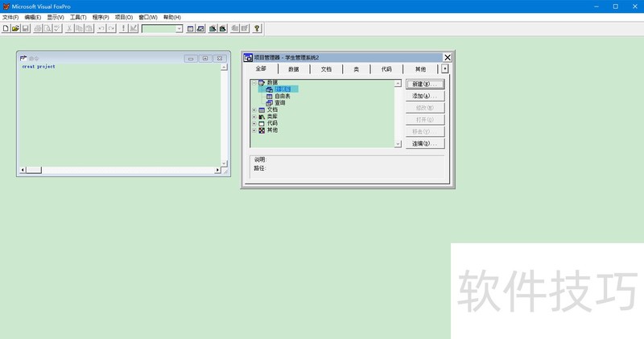The image size is (644, 339).
Task: Click the AutoReport wizard toolbar icon
Action: tap(245, 28)
